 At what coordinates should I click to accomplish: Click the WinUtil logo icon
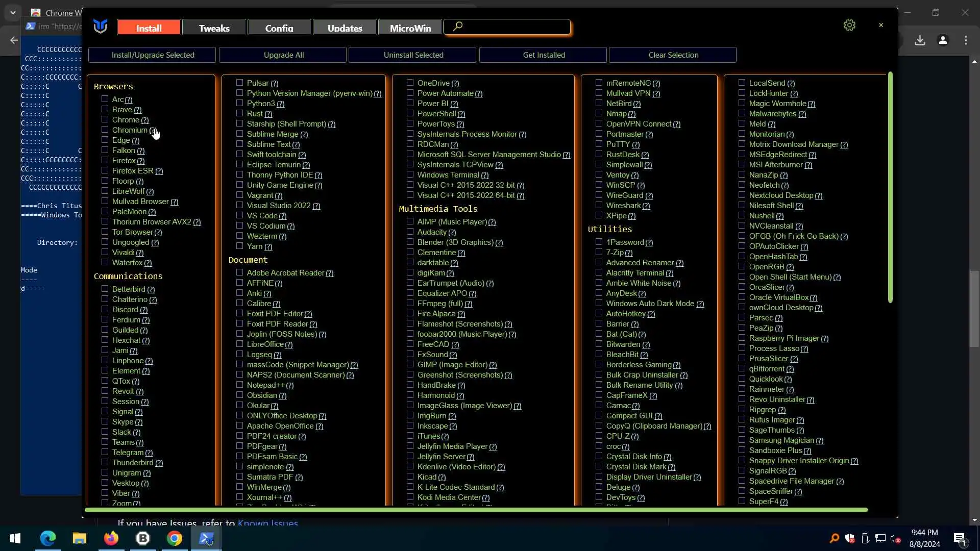tap(101, 26)
